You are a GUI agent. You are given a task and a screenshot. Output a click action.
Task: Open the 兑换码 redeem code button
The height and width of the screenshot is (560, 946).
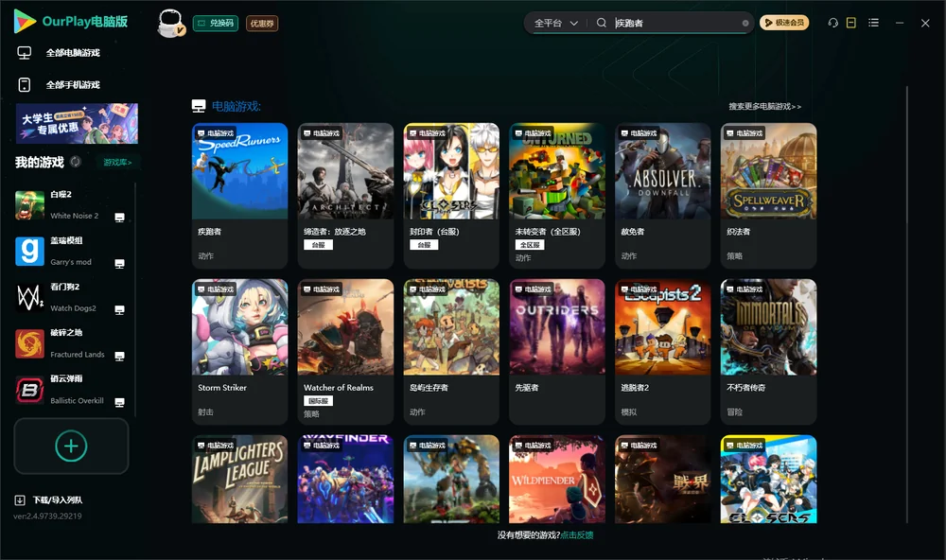click(216, 24)
